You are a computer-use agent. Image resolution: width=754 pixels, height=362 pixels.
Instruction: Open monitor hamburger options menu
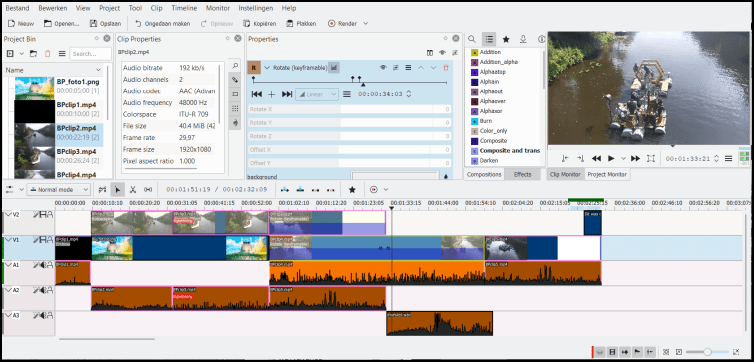(x=729, y=158)
